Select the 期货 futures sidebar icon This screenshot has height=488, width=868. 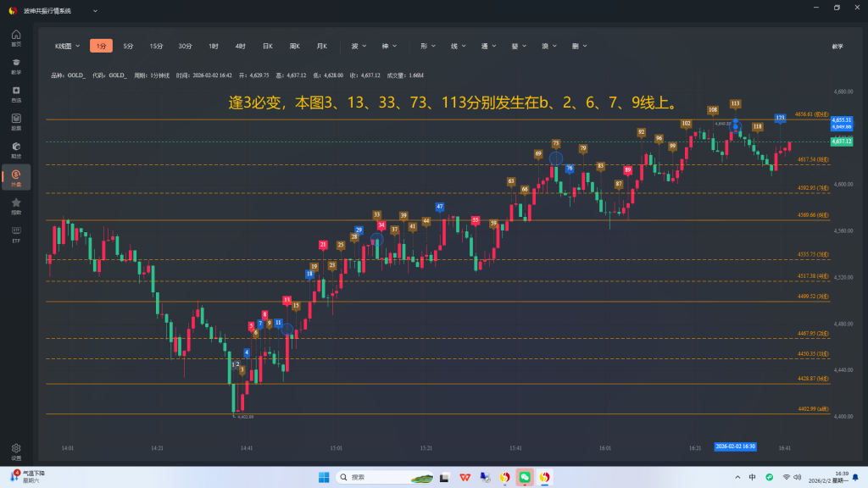[x=16, y=122]
